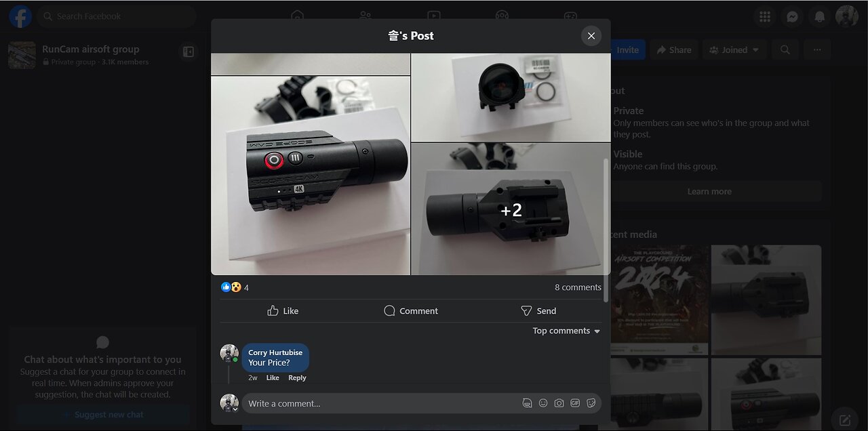868x431 pixels.
Task: Click the Search Facebook field
Action: [x=117, y=16]
